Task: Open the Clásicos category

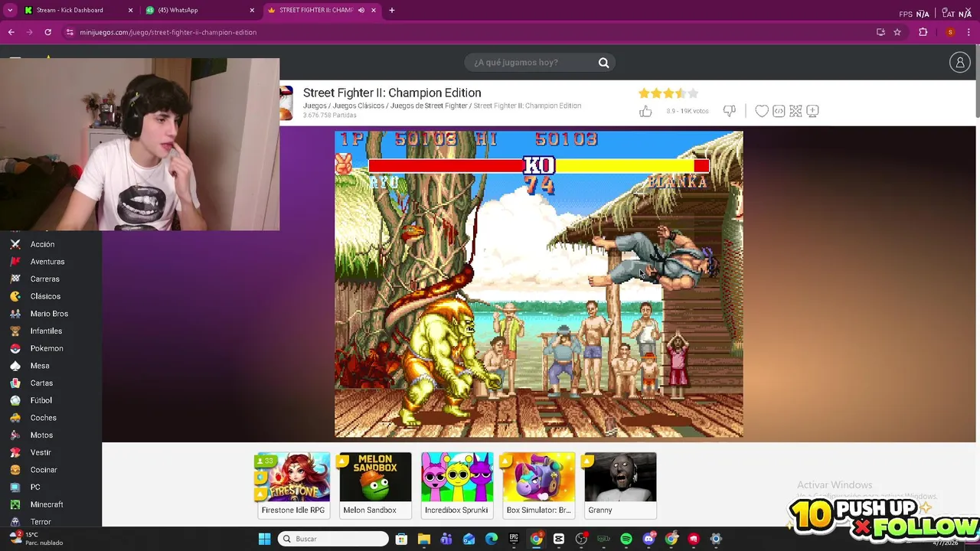Action: 45,296
